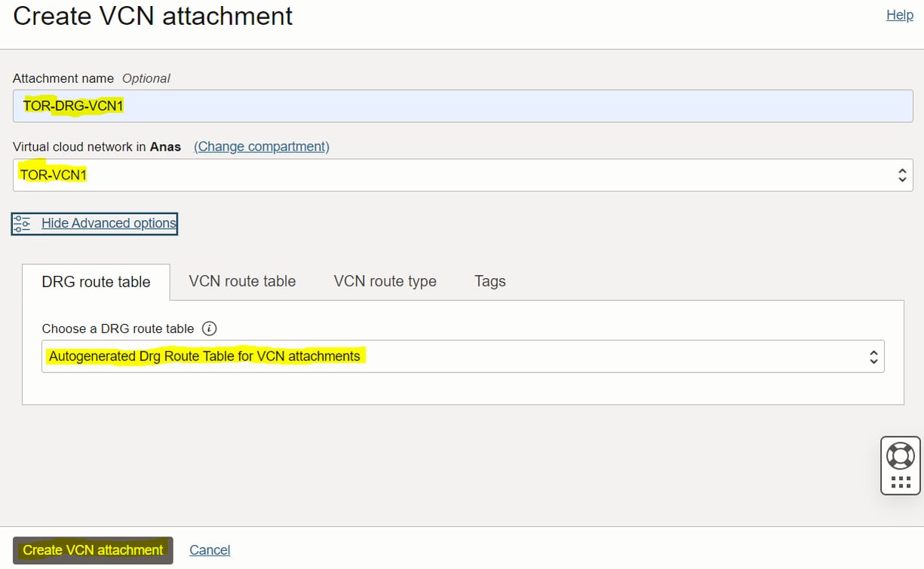Screen dimensions: 924x569
Task: Click the Choose a DRG route table label
Action: (x=118, y=329)
